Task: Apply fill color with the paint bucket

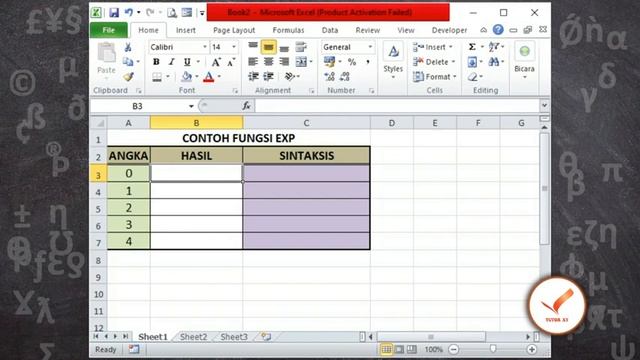Action: click(x=187, y=77)
